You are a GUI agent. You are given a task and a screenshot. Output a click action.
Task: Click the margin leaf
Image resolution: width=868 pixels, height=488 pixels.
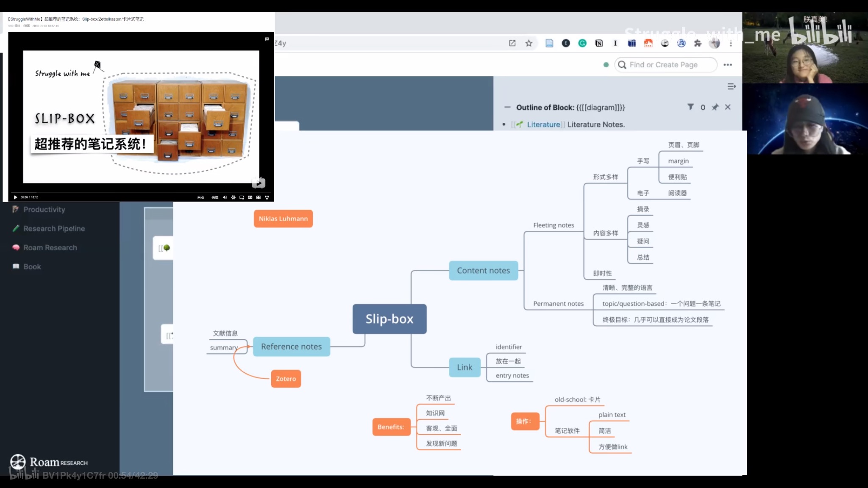[x=678, y=161]
